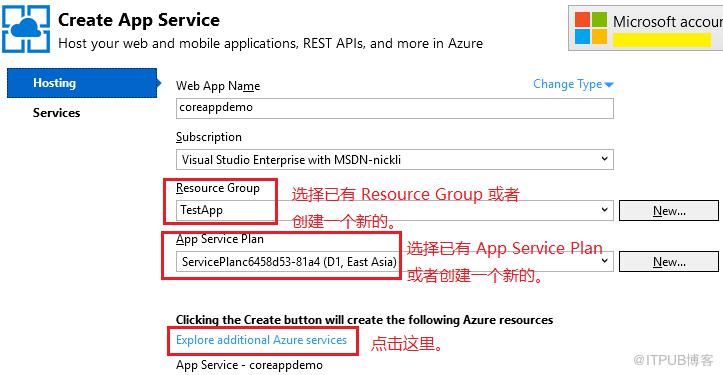This screenshot has height=375, width=723.
Task: Click the Change Type link text
Action: point(568,84)
